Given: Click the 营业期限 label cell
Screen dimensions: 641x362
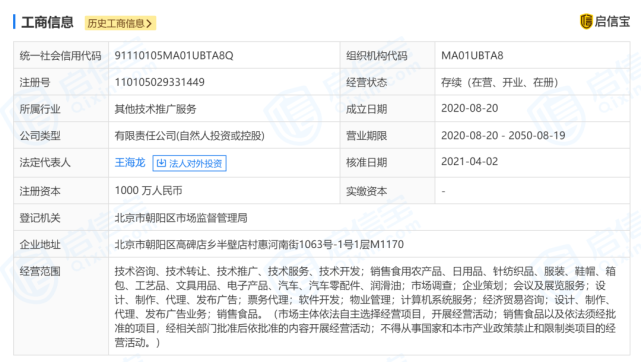Looking at the screenshot, I should pyautogui.click(x=387, y=135).
